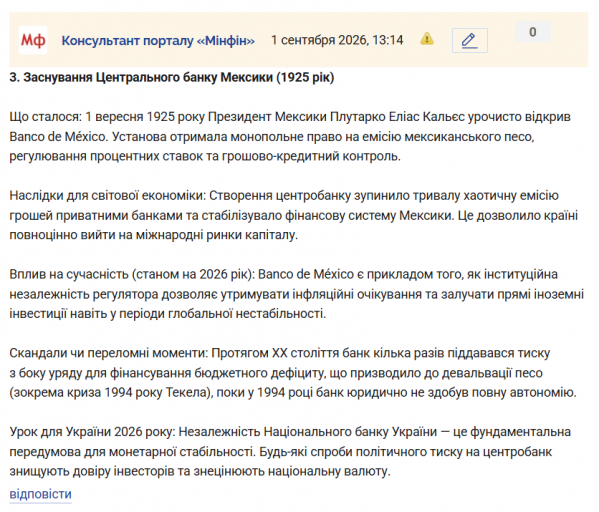Click the pencil edit comment button
The height and width of the screenshot is (512, 599).
pos(469,41)
